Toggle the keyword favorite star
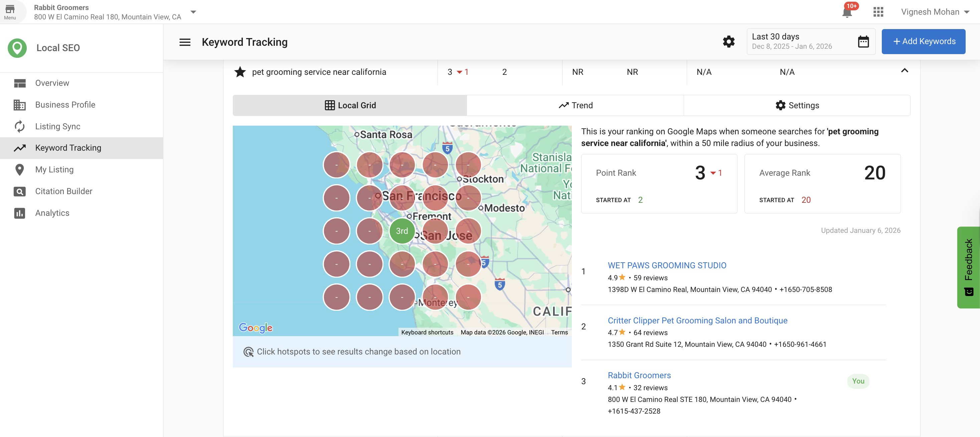980x437 pixels. point(240,71)
